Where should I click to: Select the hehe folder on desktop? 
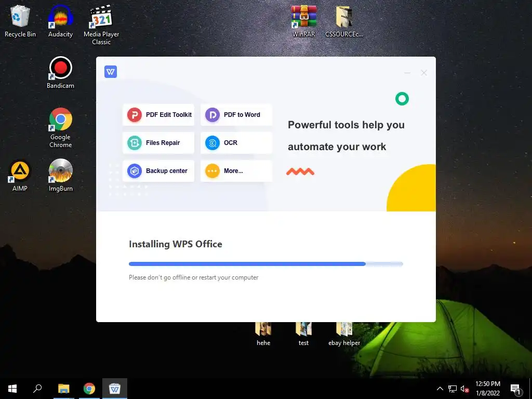click(263, 335)
